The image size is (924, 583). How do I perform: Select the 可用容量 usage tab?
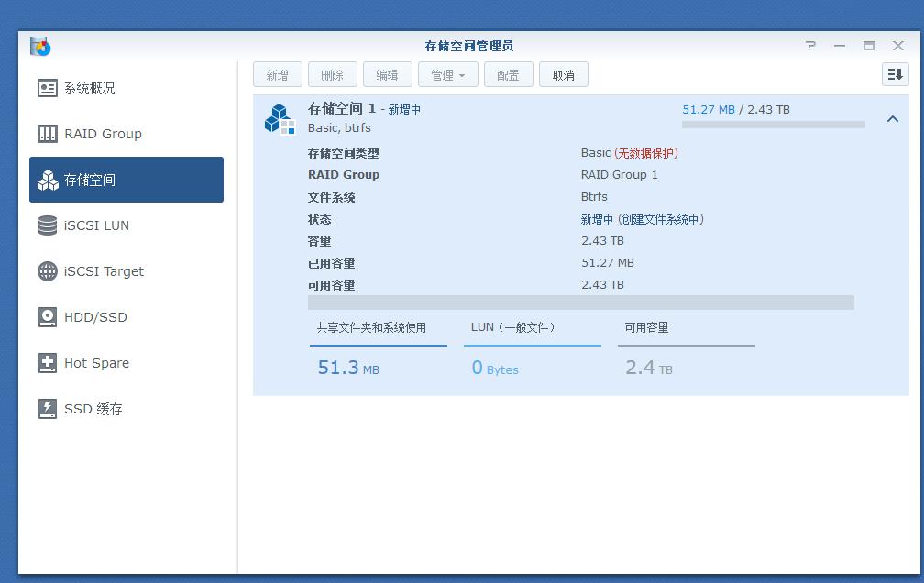click(x=686, y=327)
